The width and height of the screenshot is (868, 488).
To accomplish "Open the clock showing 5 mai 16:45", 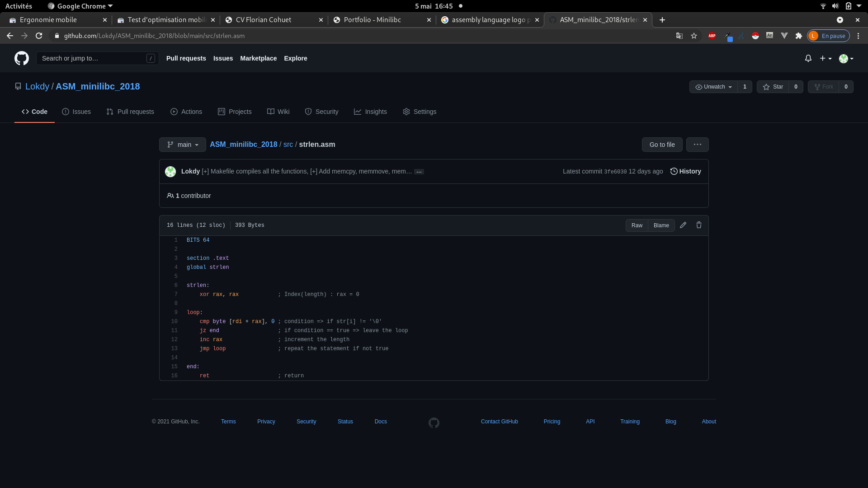I will [434, 6].
